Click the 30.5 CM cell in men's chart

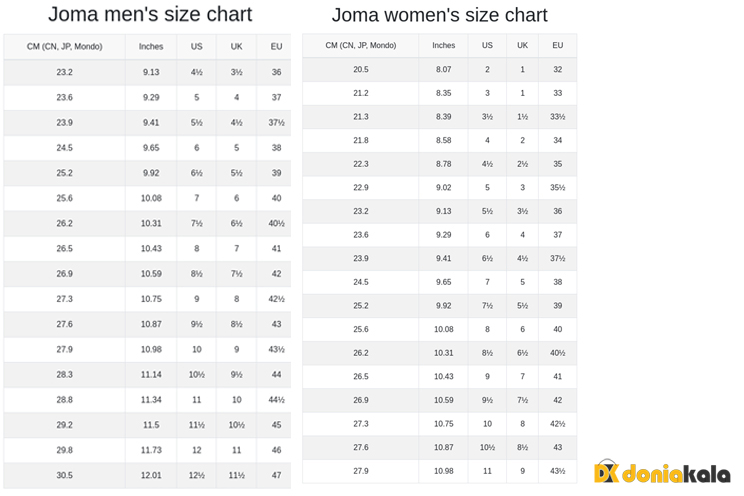coord(64,475)
